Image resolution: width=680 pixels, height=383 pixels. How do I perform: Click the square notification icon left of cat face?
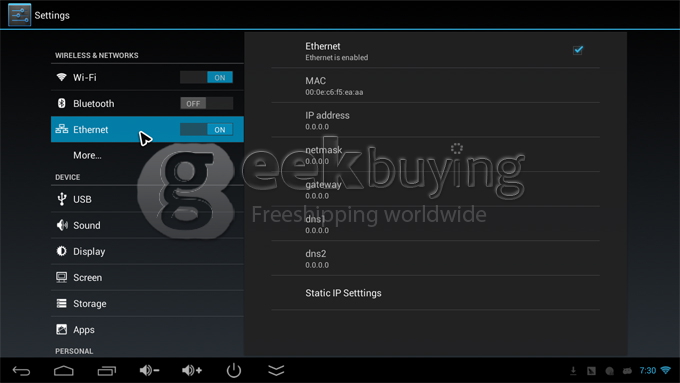coord(592,371)
